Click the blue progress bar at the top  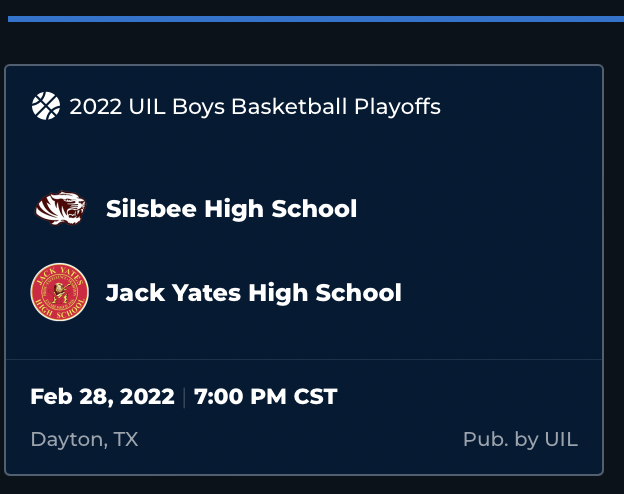[x=316, y=19]
